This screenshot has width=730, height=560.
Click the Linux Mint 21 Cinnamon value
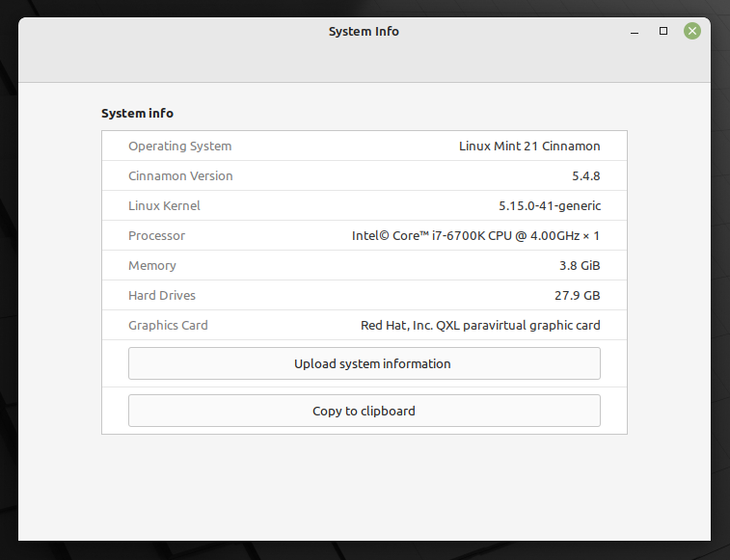click(x=529, y=147)
